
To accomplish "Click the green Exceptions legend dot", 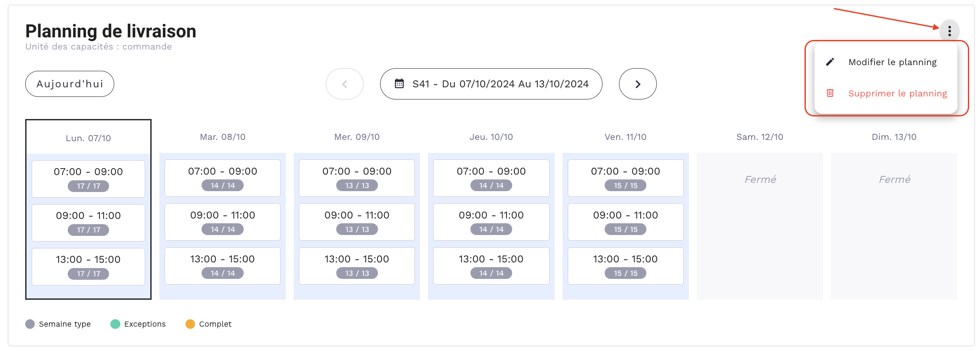I will (115, 324).
